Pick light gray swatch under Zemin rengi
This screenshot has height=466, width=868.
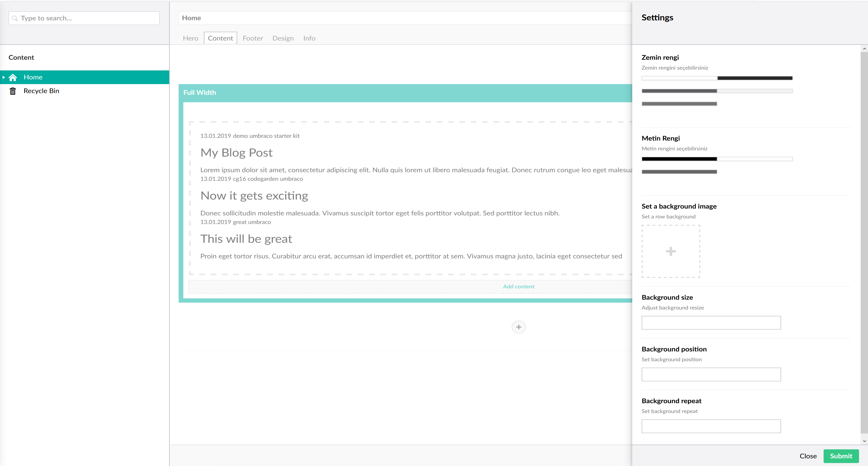click(x=755, y=91)
